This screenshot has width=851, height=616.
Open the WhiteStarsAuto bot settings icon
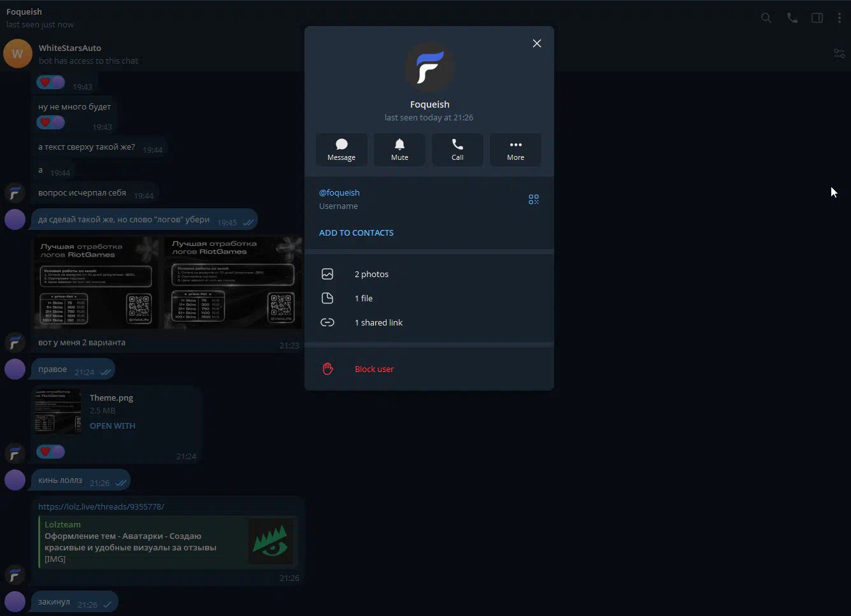pos(840,54)
